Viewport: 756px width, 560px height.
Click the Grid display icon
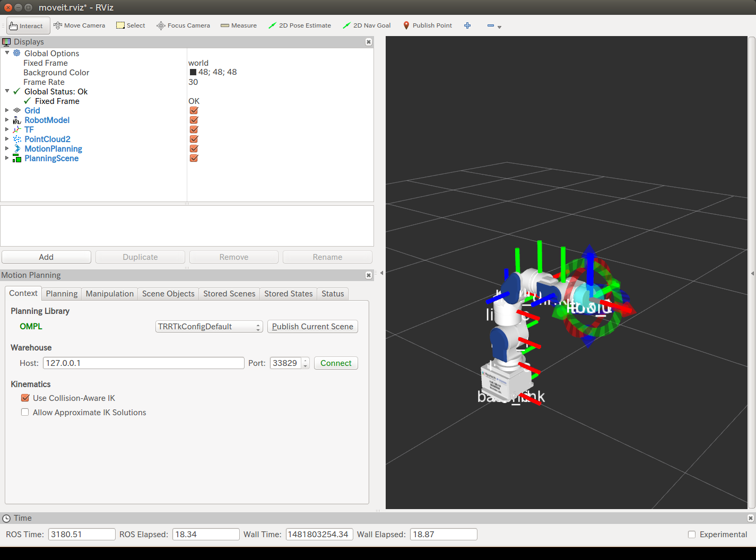[x=17, y=110]
